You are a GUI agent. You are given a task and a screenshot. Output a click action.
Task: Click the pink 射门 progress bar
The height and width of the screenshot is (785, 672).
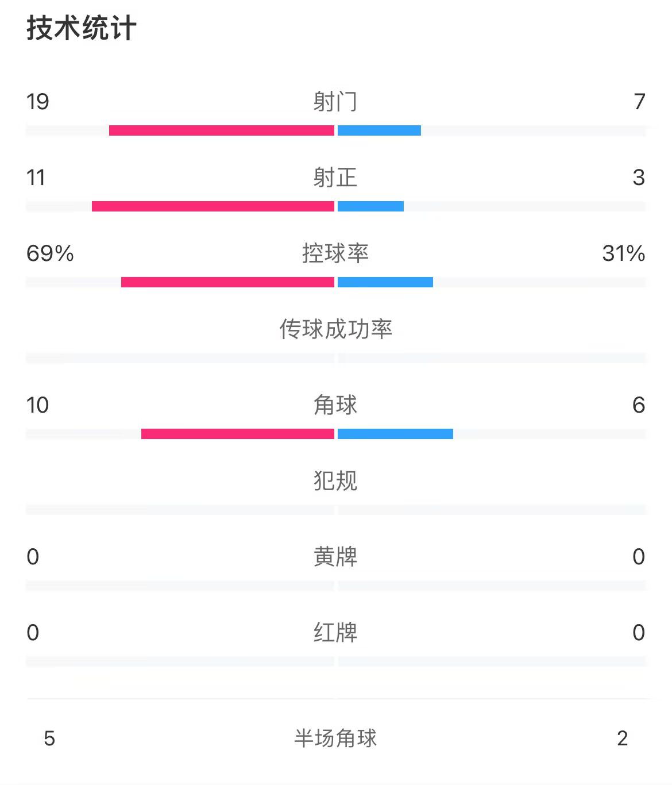pos(221,130)
